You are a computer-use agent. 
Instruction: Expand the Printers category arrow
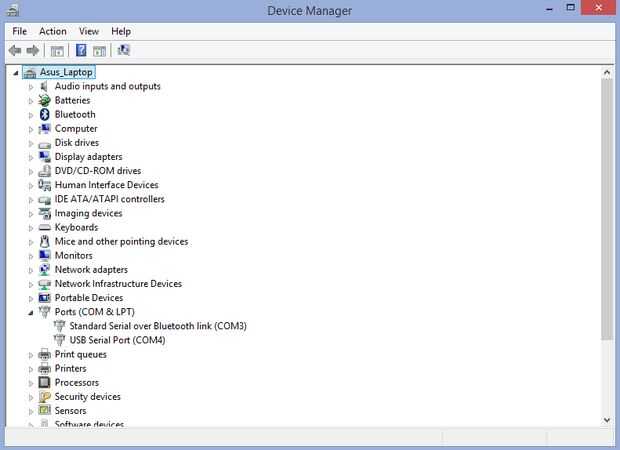[31, 369]
